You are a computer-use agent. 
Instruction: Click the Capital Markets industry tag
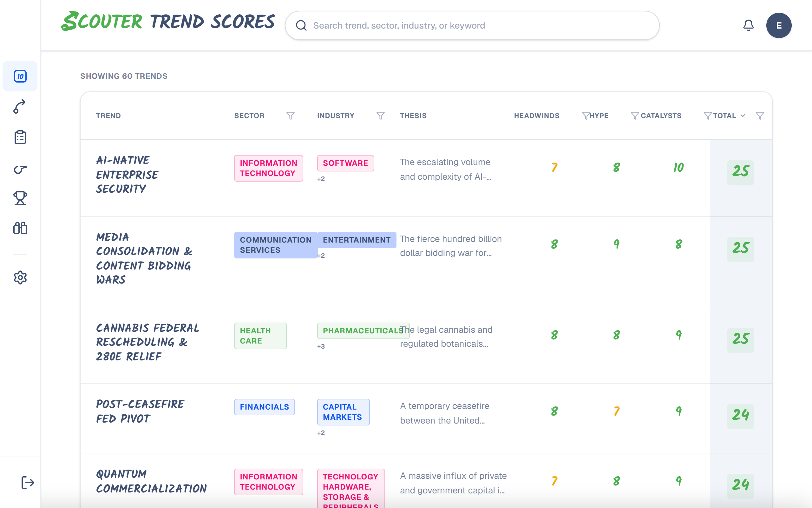click(x=343, y=412)
